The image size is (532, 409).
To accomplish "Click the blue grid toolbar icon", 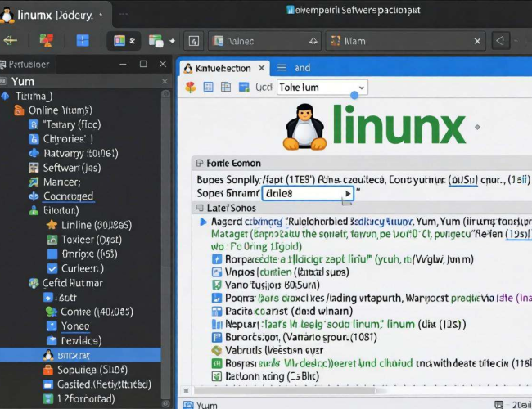I will pos(83,40).
